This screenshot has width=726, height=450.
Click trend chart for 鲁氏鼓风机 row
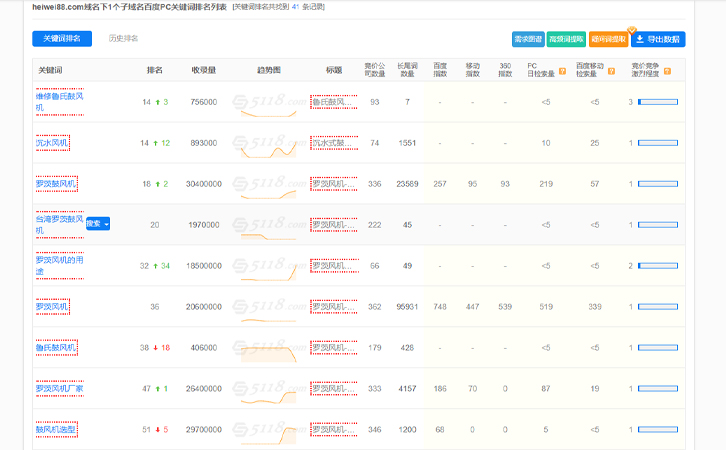click(268, 348)
